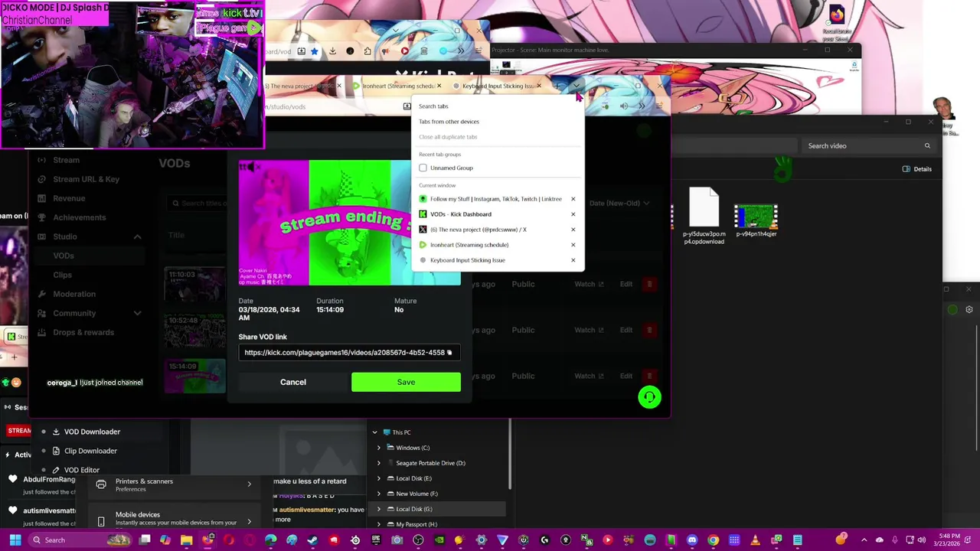
Task: Close The neva project X tab entry
Action: [x=573, y=230]
